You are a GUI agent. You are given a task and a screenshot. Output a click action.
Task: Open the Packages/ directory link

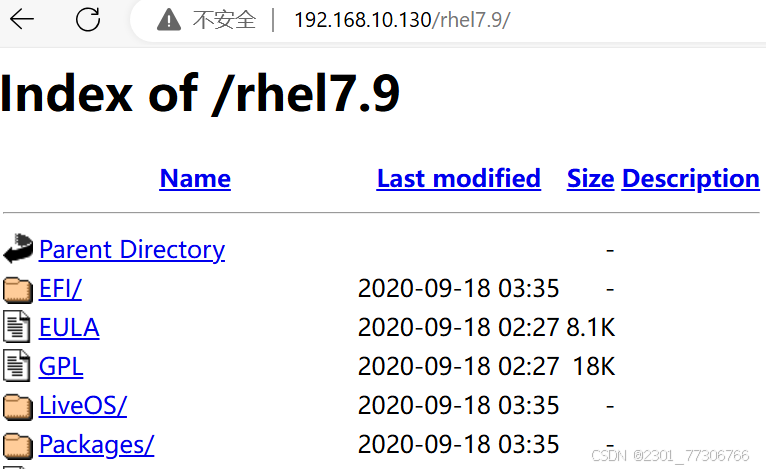coord(97,445)
